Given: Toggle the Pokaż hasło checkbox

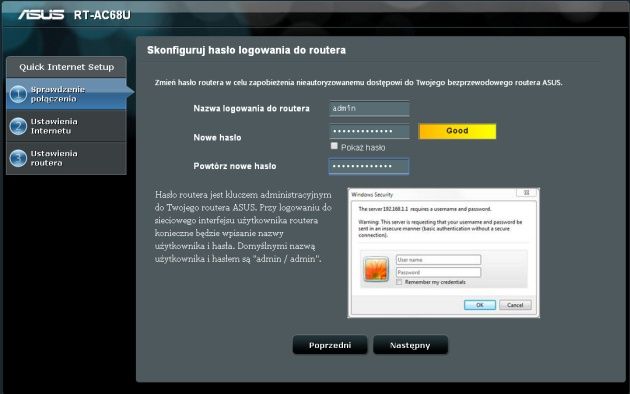Looking at the screenshot, I should tap(334, 146).
